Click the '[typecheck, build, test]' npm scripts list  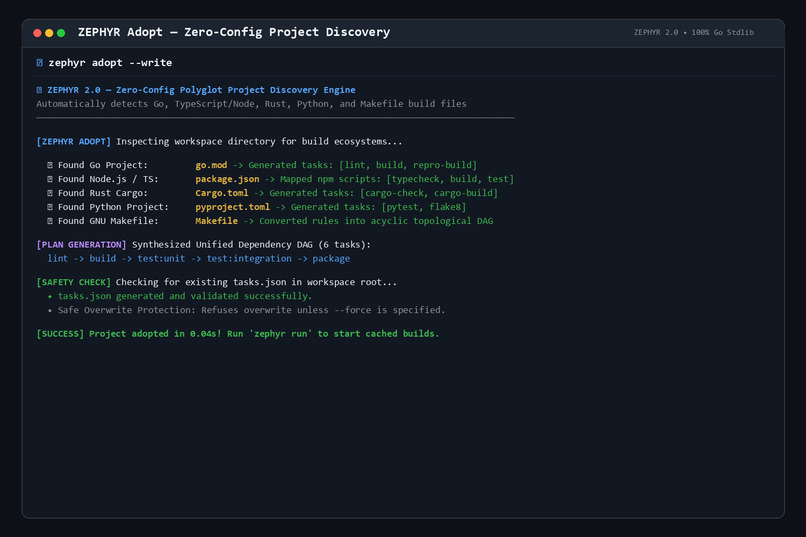point(450,179)
